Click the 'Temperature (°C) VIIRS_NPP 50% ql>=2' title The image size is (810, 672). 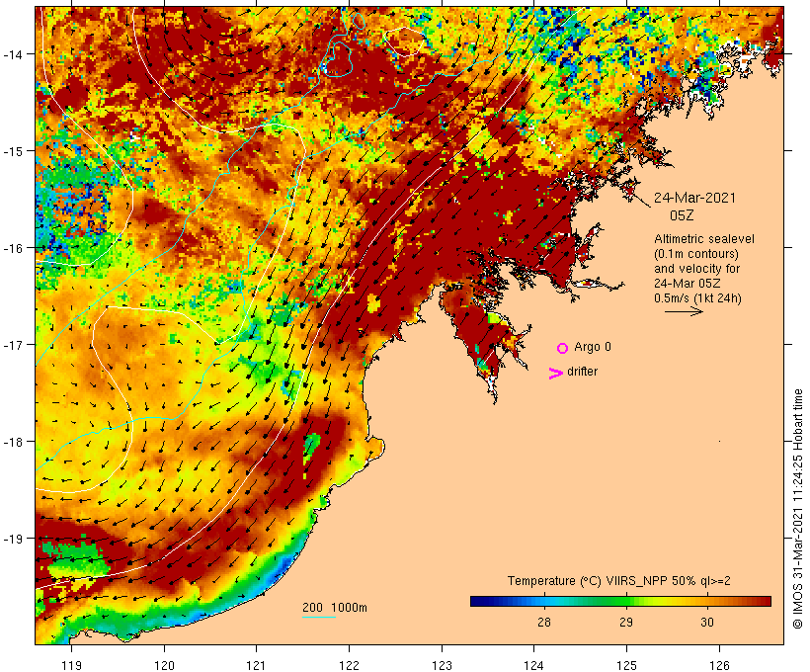[619, 580]
